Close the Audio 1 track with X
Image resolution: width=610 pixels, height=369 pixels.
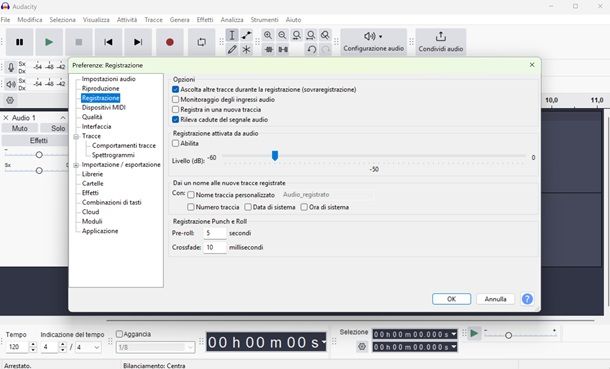[6, 118]
